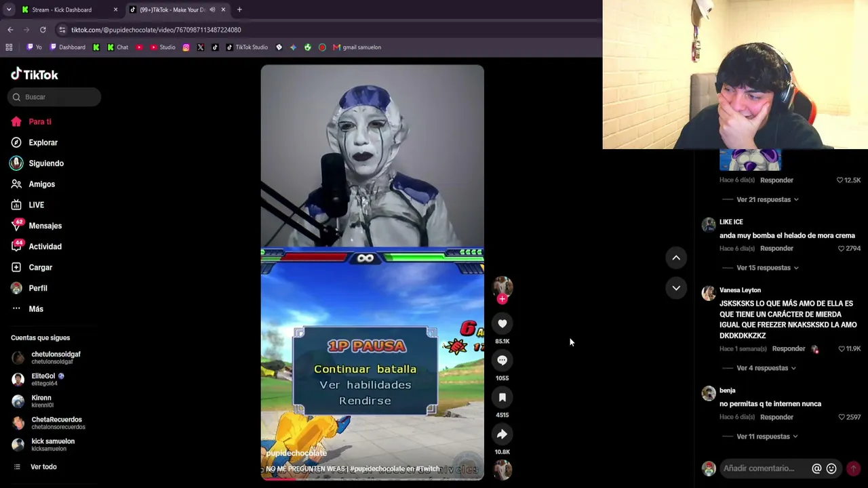Go to previous video with up arrow
Screen dimensions: 868x488
pos(676,258)
